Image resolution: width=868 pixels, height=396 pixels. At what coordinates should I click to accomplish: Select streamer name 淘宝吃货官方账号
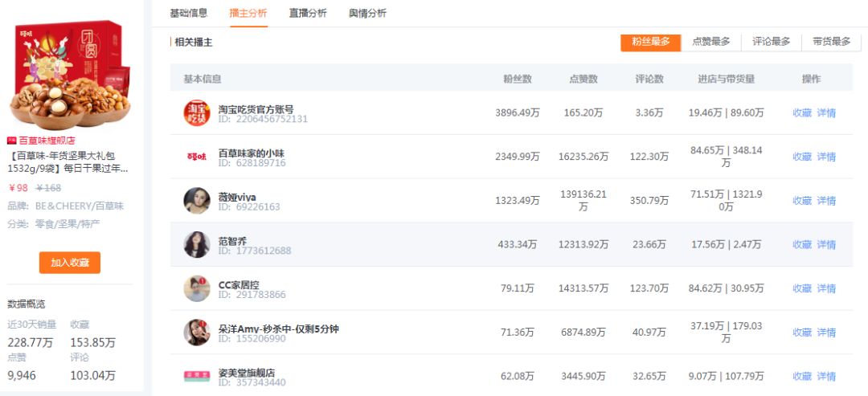click(256, 109)
